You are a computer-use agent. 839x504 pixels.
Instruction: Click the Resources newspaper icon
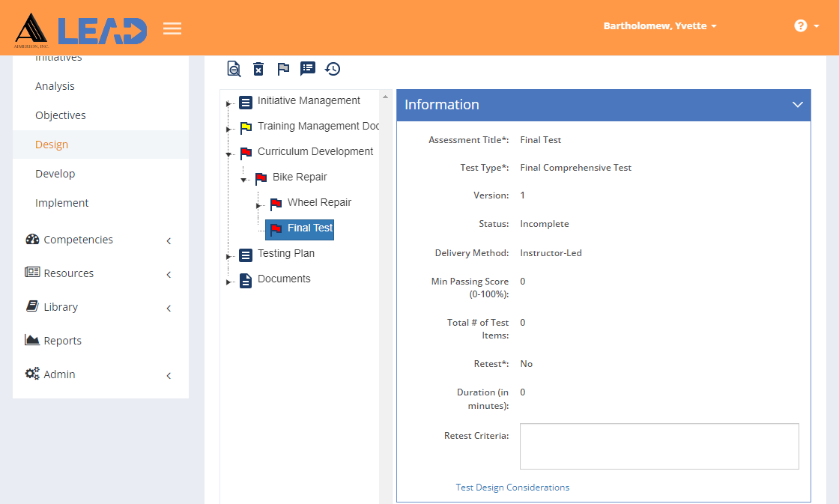coord(32,272)
